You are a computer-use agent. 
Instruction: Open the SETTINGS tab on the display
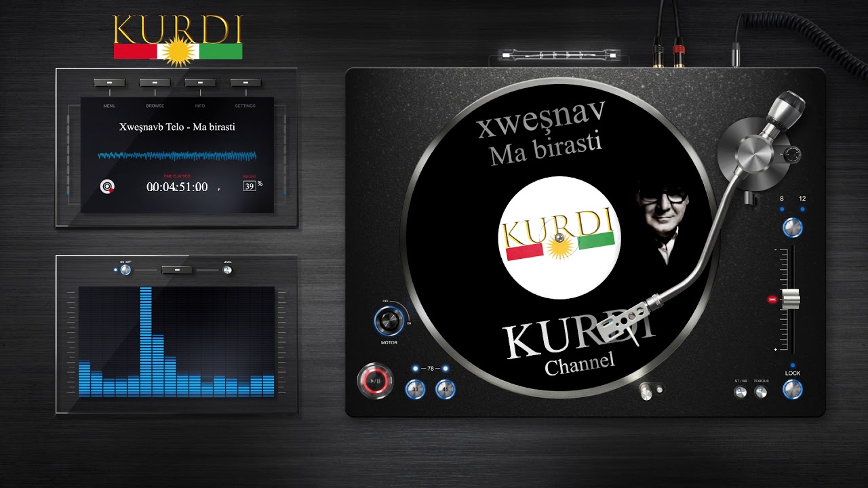coord(245,106)
